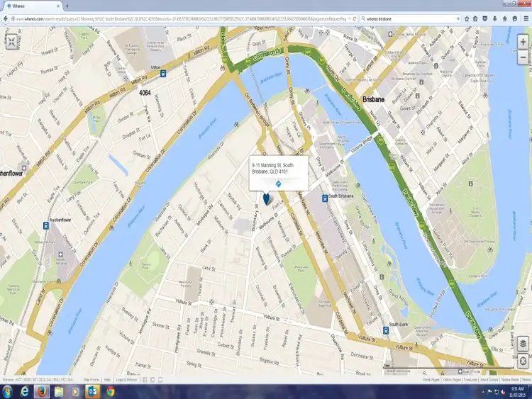The height and width of the screenshot is (399, 532).
Task: Click the South Brisbane train station icon
Action: click(325, 198)
